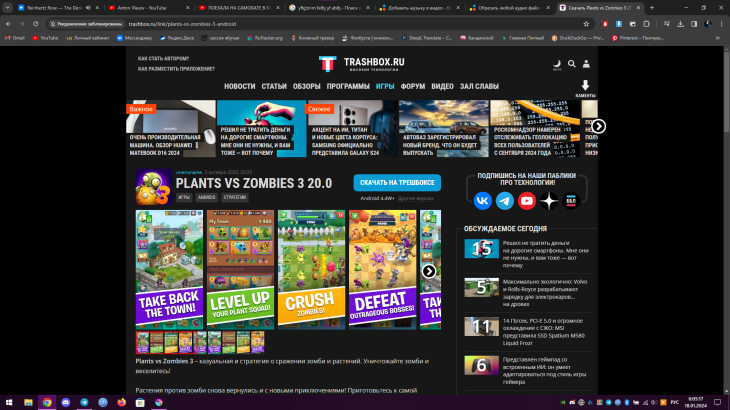Open site search magnifier icon
Image resolution: width=730 pixels, height=410 pixels.
tap(572, 64)
